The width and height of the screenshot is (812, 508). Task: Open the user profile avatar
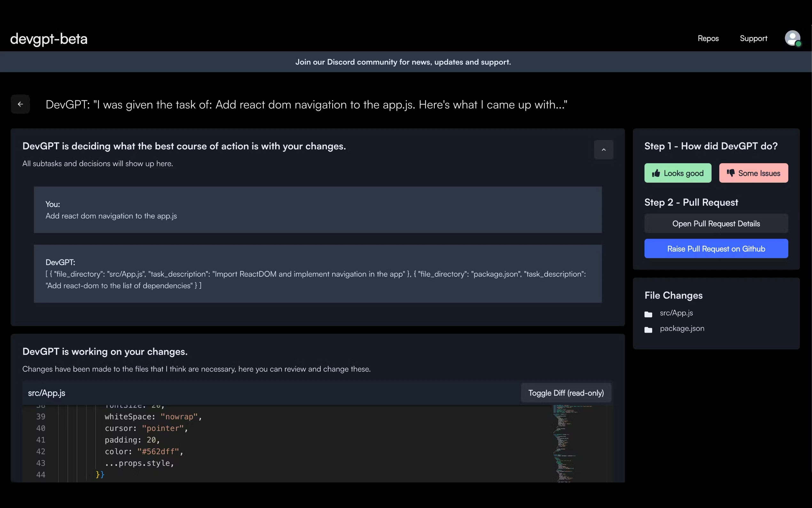point(792,38)
